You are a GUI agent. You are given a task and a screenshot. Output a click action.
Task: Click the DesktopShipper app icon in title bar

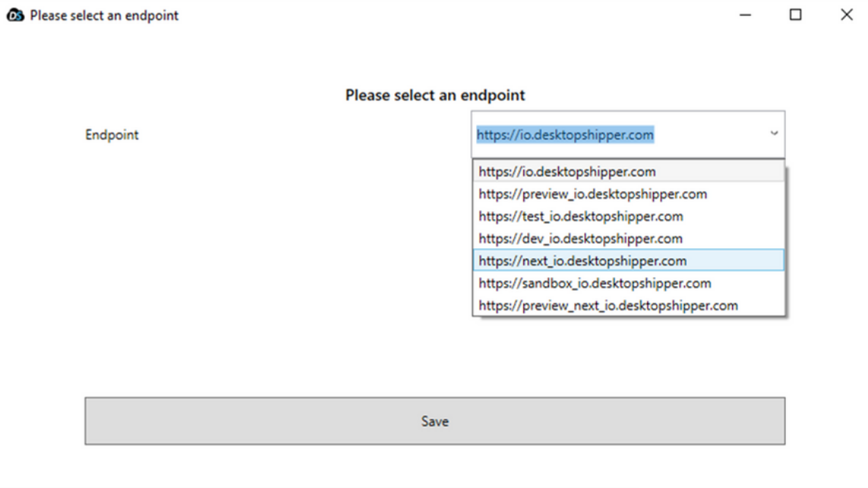coord(14,15)
